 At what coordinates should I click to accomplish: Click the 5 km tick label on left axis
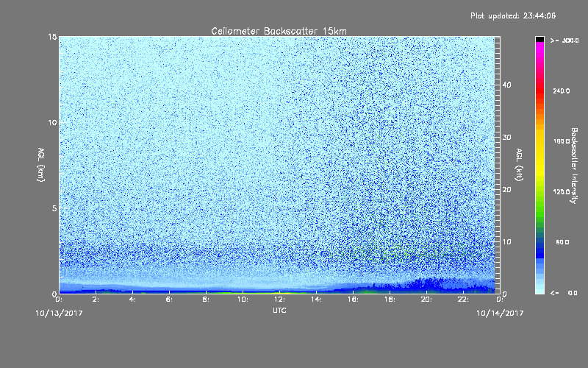(x=54, y=208)
